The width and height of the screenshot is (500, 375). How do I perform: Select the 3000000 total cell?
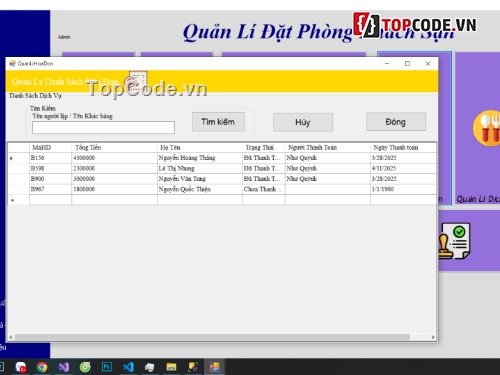click(x=114, y=179)
